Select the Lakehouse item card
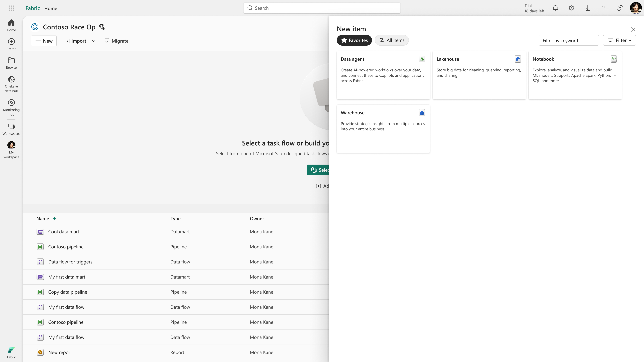The height and width of the screenshot is (362, 644). point(479,75)
